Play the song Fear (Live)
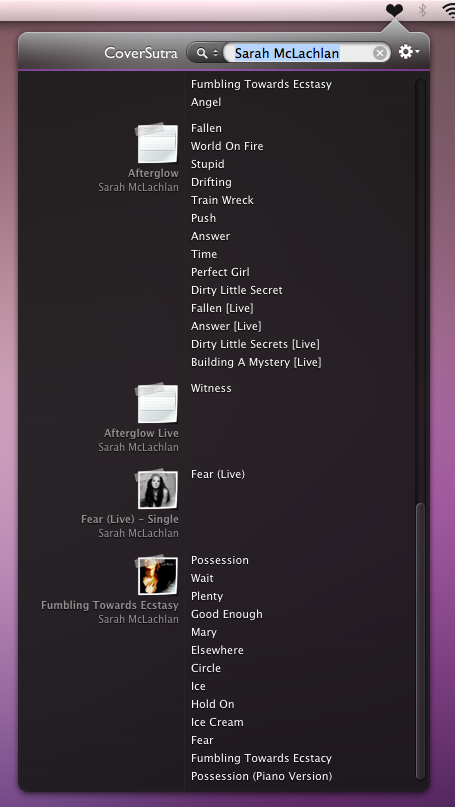455x807 pixels. coord(218,474)
